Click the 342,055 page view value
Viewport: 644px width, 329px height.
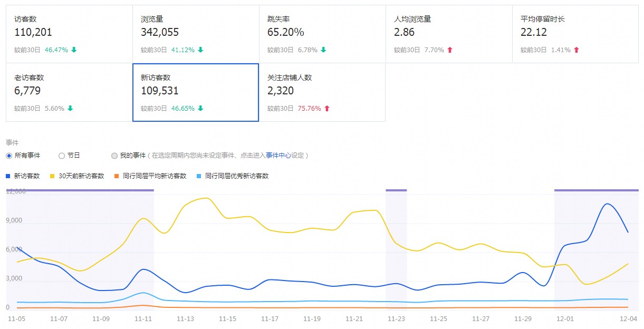click(x=160, y=32)
